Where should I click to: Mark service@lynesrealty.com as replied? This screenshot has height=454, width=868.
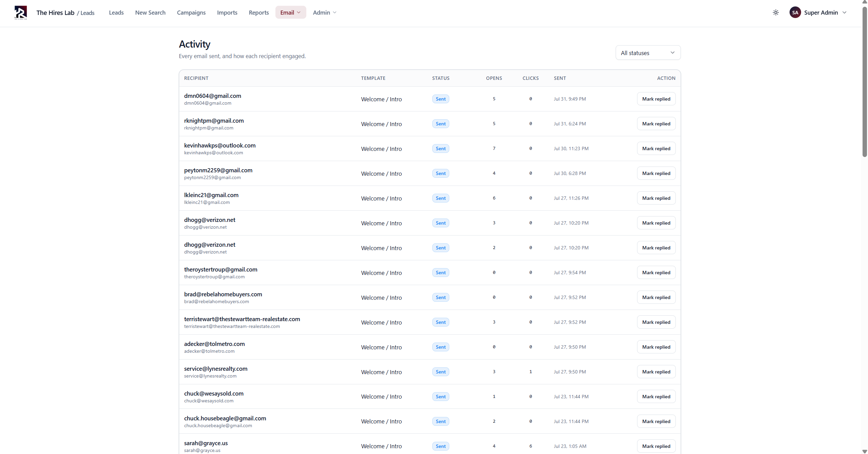[656, 372]
